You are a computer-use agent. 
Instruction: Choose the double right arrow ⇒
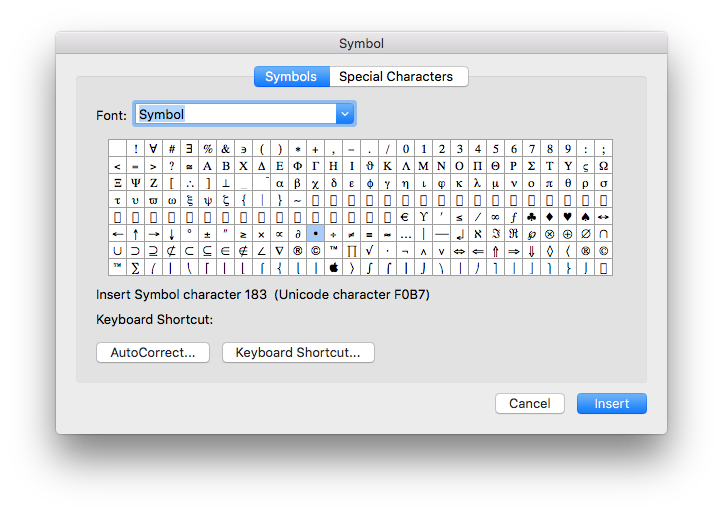514,251
